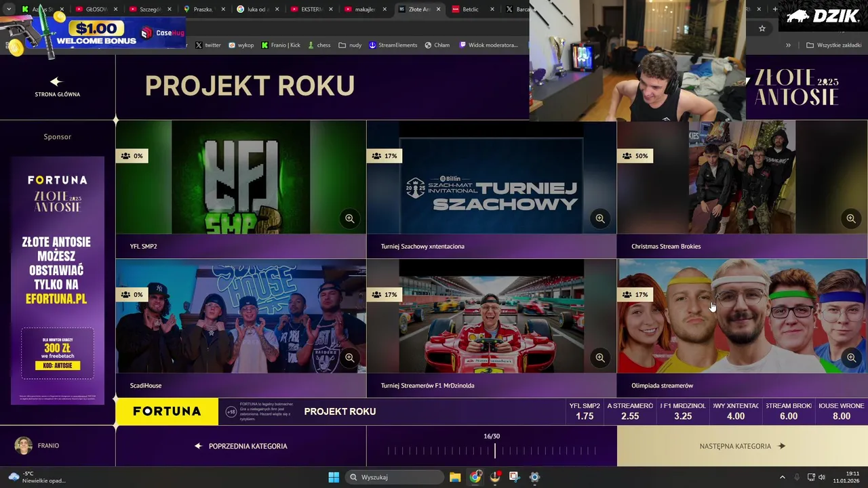The width and height of the screenshot is (868, 488).
Task: Open Wszystkie zakładki folder
Action: pyautogui.click(x=834, y=45)
